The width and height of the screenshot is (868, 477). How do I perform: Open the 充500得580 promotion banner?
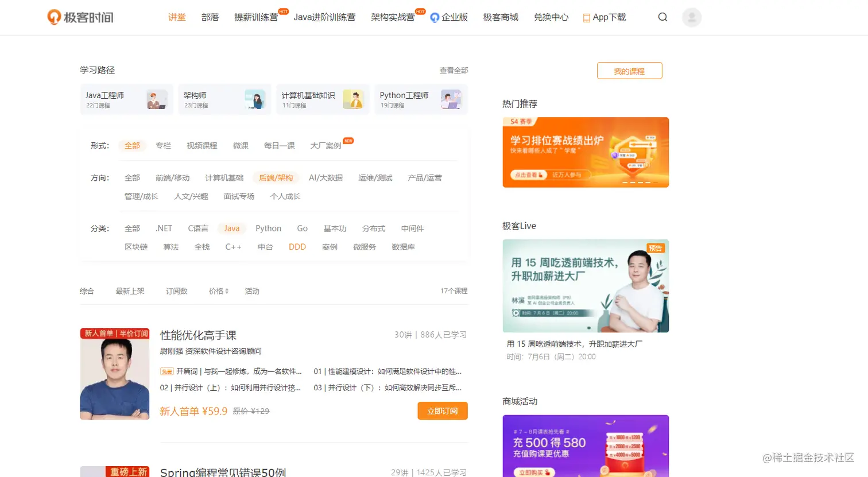pyautogui.click(x=586, y=446)
